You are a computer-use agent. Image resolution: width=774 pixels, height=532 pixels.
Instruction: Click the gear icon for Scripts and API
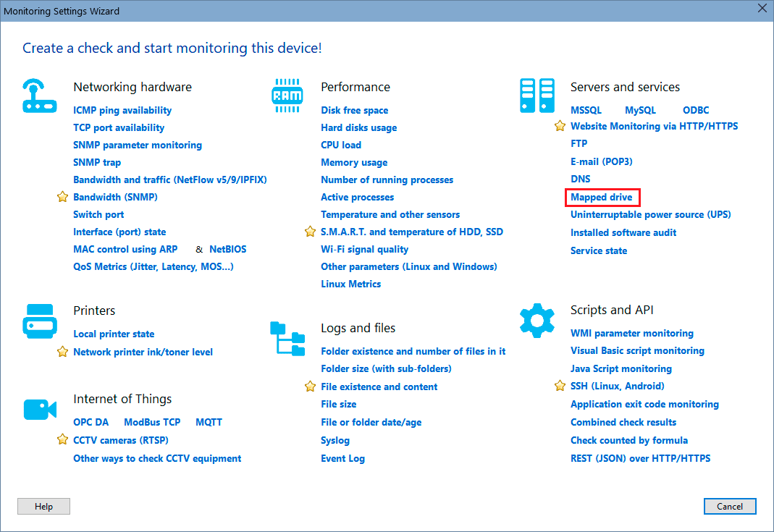(x=537, y=318)
